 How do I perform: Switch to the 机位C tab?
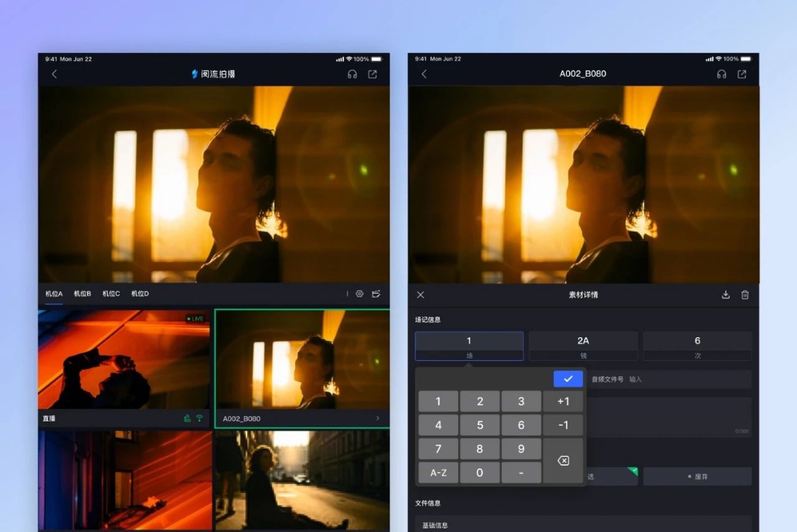(x=111, y=294)
